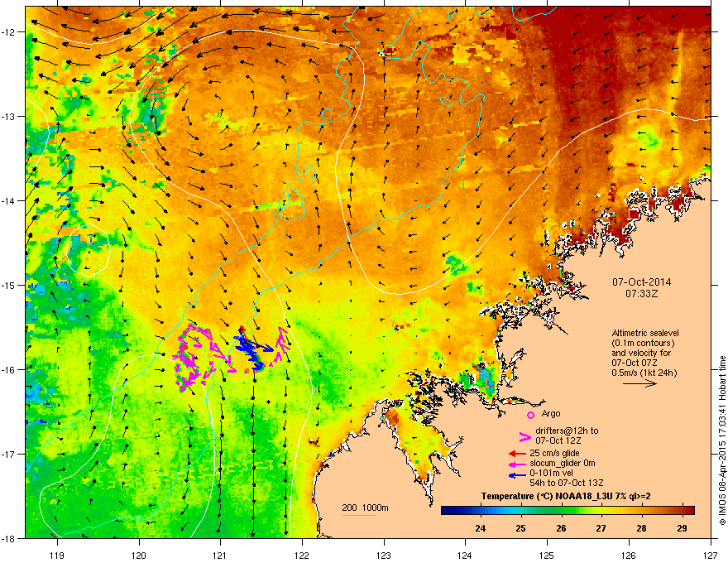Click the cyan 200 1000m depth contour line sample
The height and width of the screenshot is (563, 728).
pos(359,515)
